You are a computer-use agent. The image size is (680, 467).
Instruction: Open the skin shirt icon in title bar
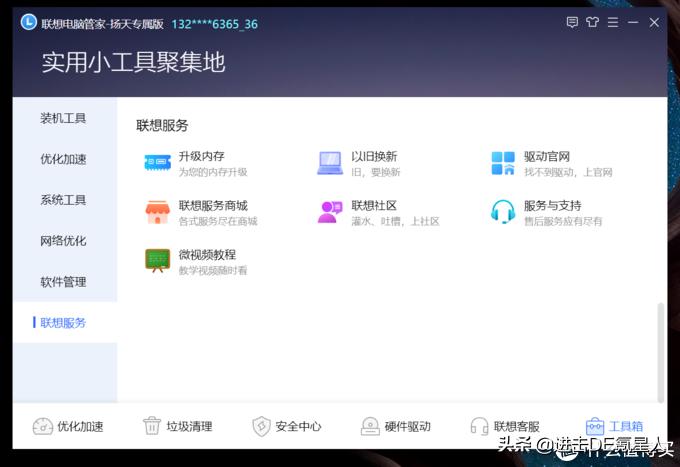592,22
